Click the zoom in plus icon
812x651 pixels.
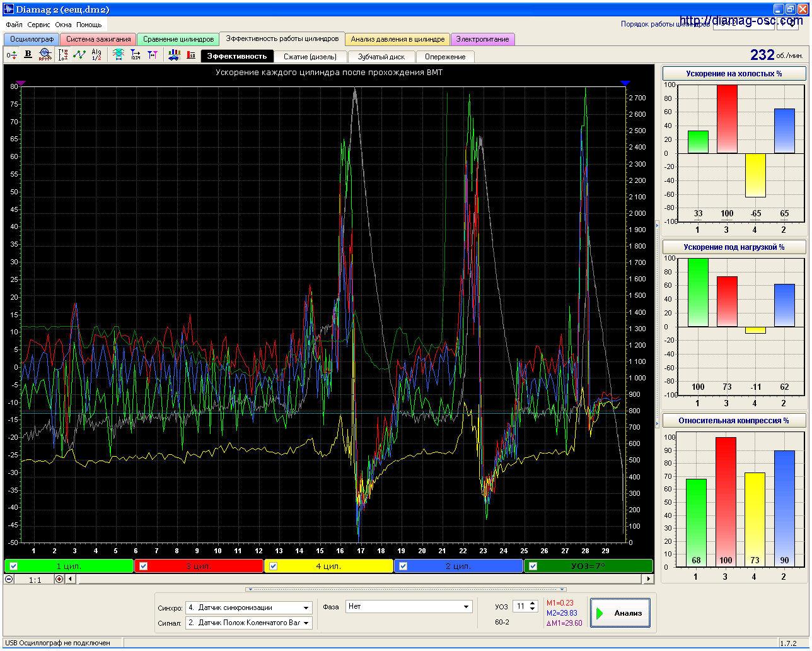coord(59,579)
